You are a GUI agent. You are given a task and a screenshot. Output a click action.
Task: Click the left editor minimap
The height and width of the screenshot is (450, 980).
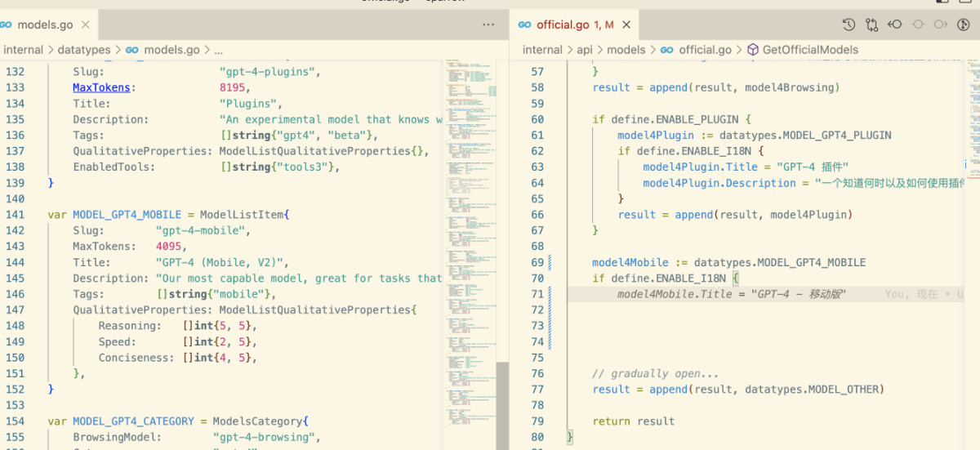tap(471, 245)
